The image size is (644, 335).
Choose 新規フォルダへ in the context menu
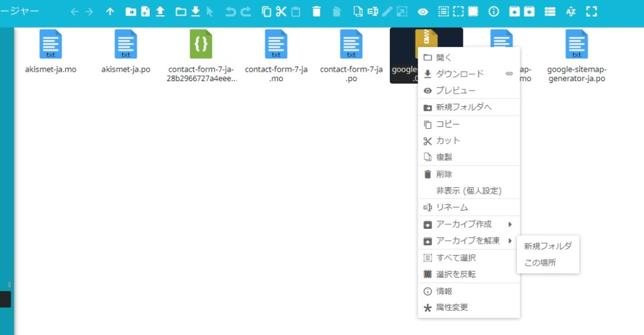[469, 107]
